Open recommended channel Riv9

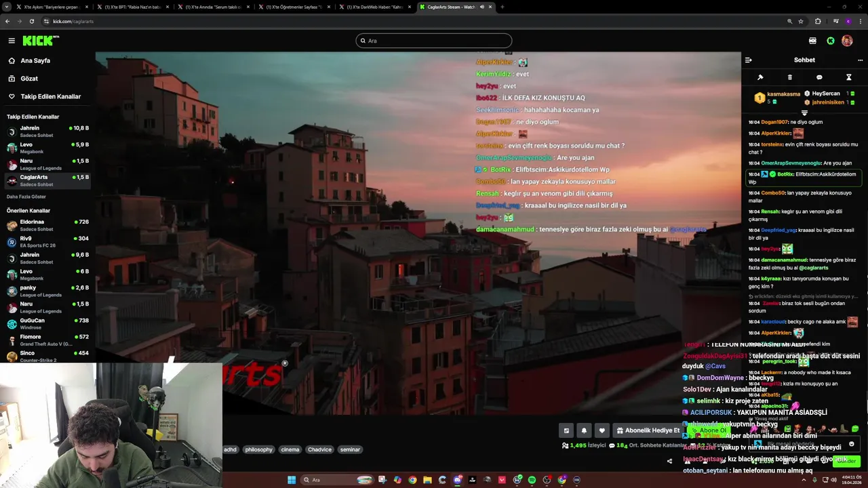pos(47,241)
